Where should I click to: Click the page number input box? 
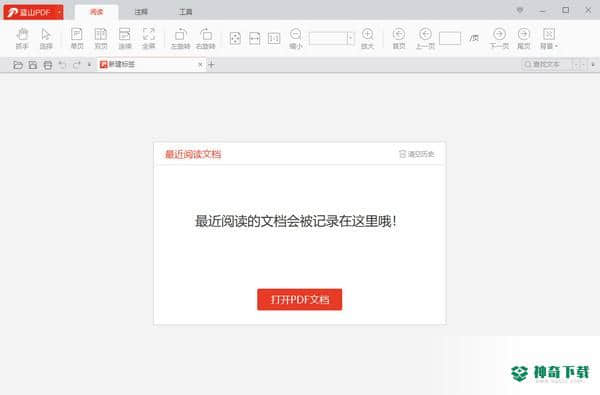pyautogui.click(x=450, y=38)
